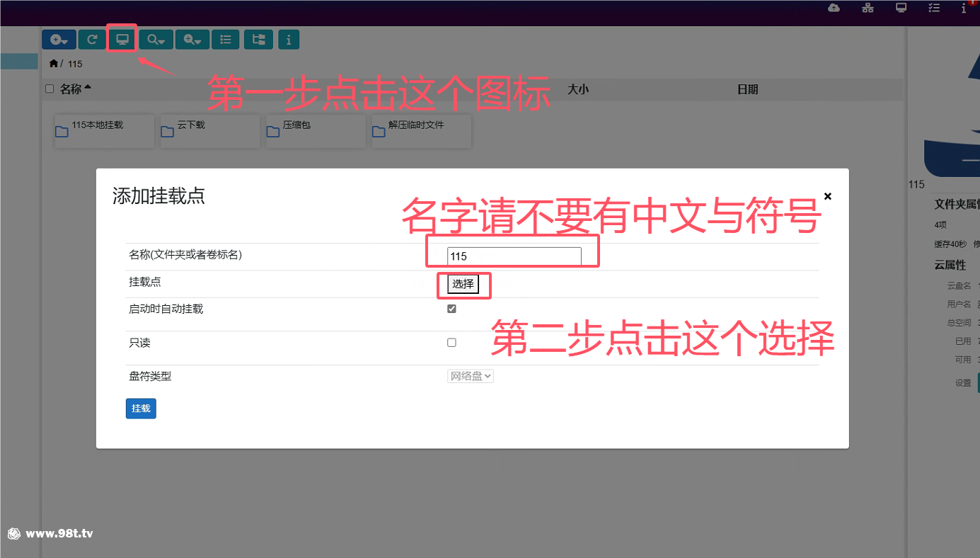Click the 4项 item count text
The image size is (980, 558).
point(942,224)
